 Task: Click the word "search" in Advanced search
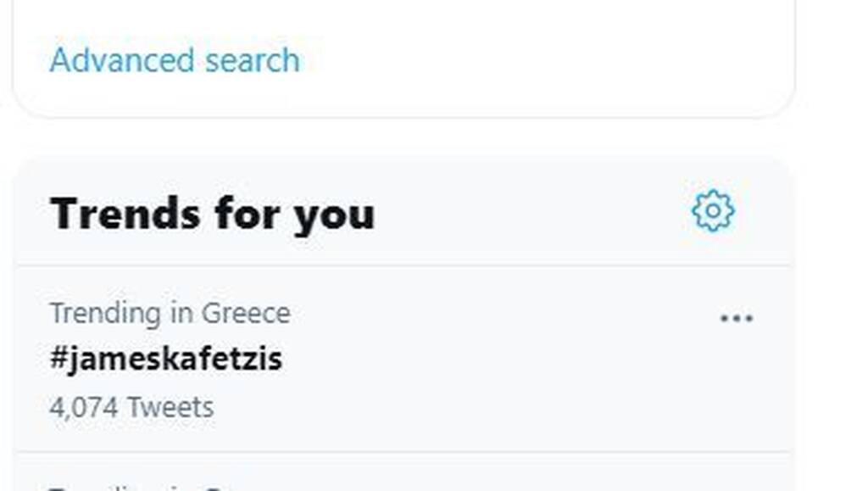[x=253, y=59]
